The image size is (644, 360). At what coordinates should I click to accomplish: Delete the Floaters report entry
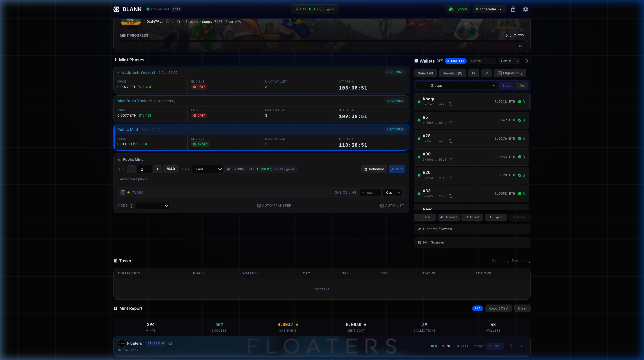[x=511, y=346]
